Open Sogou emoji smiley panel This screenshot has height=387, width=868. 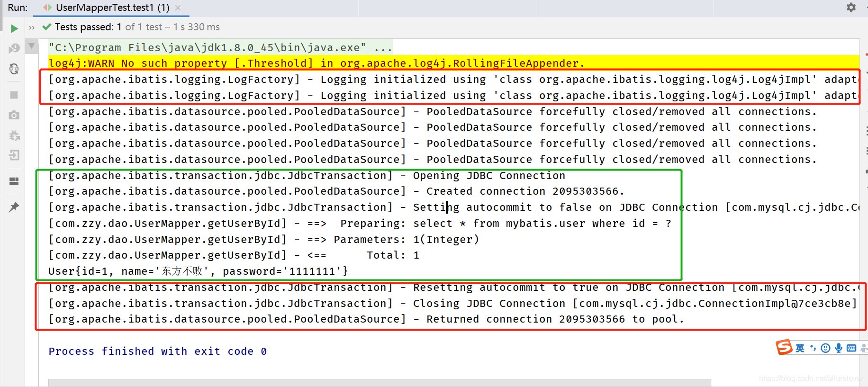[825, 348]
